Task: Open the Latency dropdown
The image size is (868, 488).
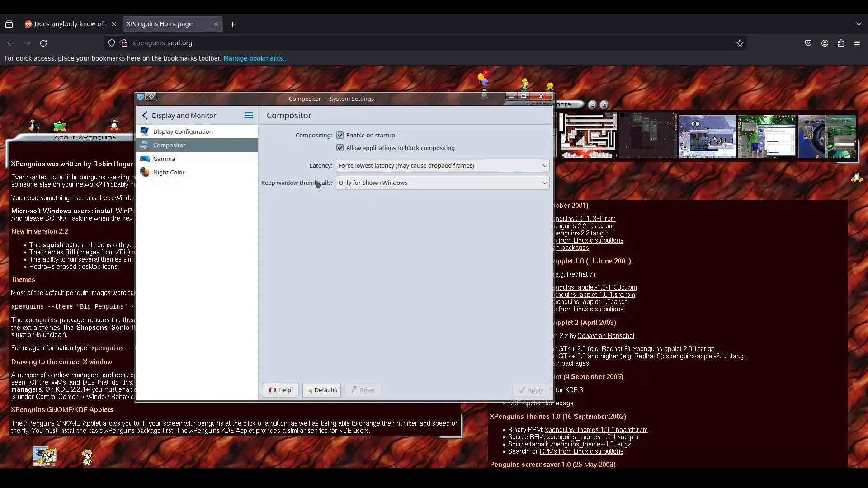Action: pos(442,166)
